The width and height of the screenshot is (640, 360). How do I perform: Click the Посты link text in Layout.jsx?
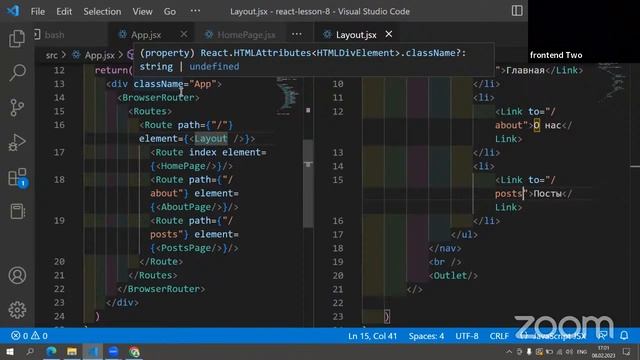pos(548,194)
